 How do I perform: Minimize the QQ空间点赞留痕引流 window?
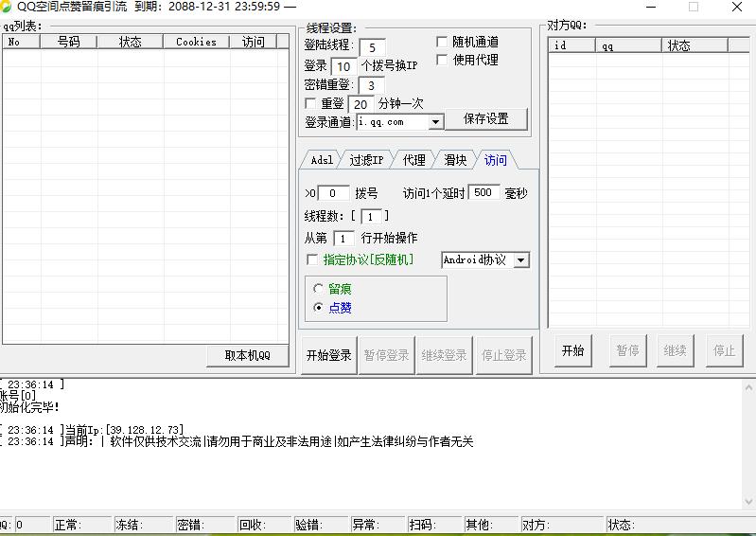click(651, 7)
